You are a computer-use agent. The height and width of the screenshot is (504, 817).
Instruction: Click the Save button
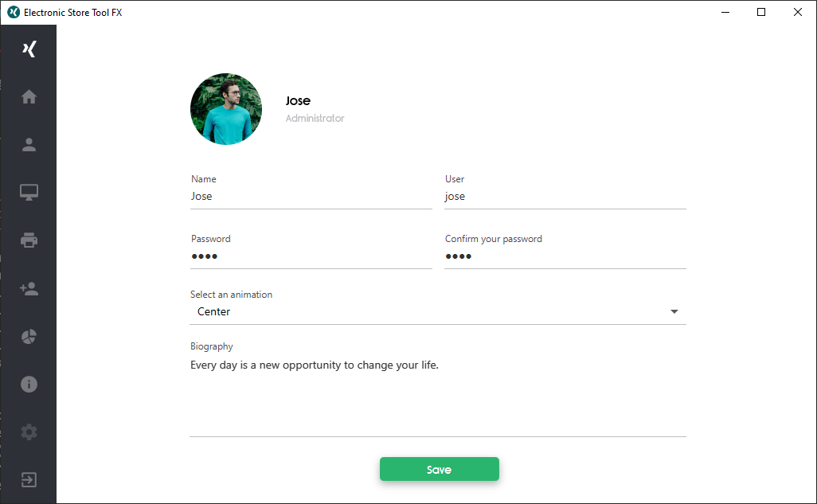click(x=440, y=469)
